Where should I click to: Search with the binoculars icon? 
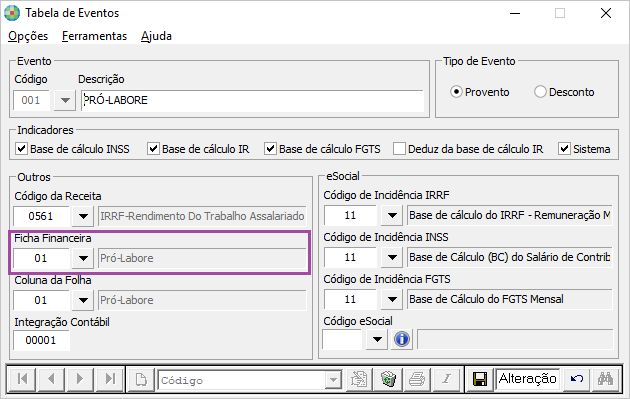click(x=605, y=379)
